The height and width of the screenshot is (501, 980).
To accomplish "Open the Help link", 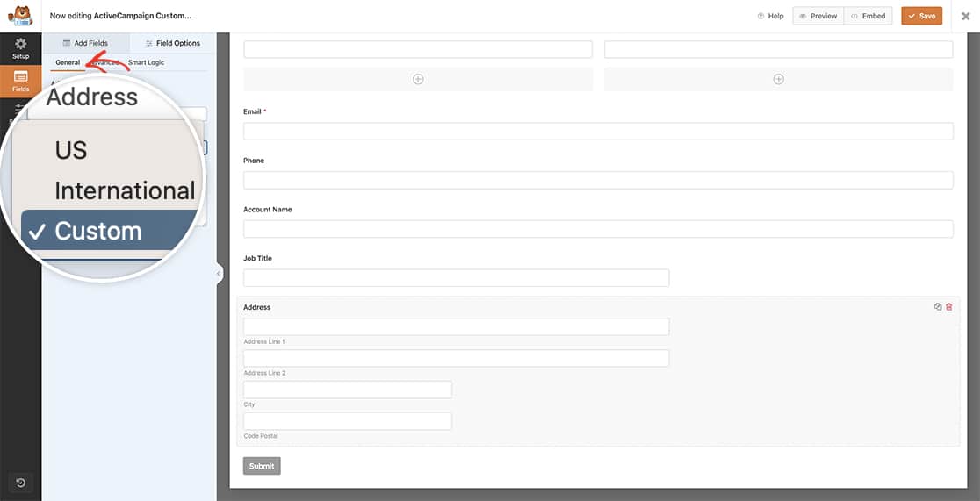I will [x=770, y=17].
